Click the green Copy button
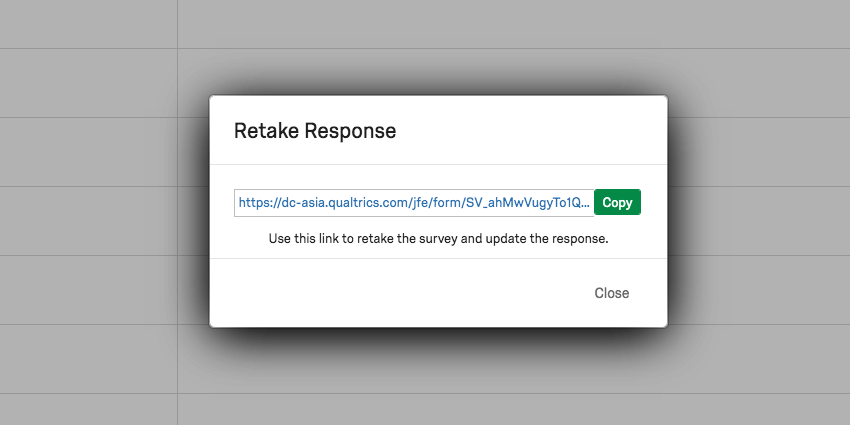Image resolution: width=850 pixels, height=425 pixels. [617, 202]
